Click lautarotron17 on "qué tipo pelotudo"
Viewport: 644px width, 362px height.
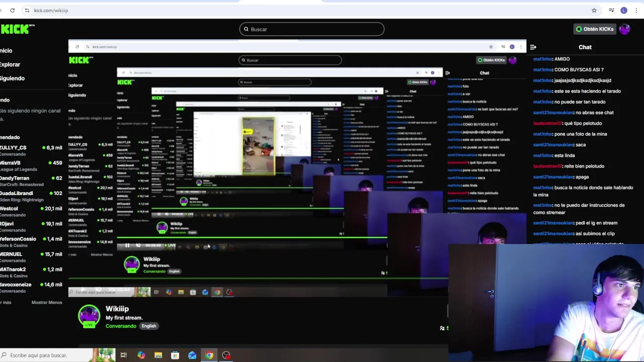[x=548, y=123]
